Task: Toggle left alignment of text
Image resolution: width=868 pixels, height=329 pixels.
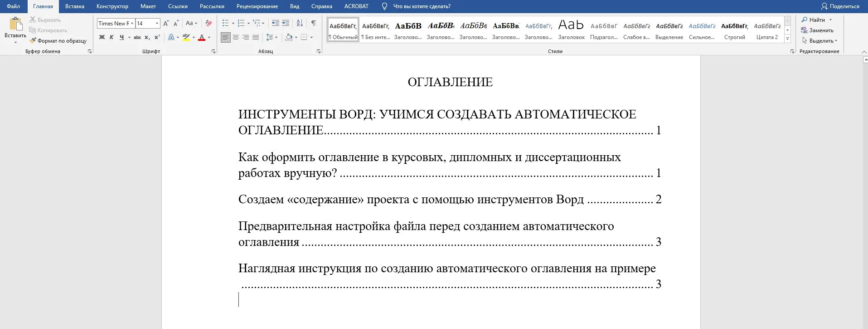Action: click(226, 37)
